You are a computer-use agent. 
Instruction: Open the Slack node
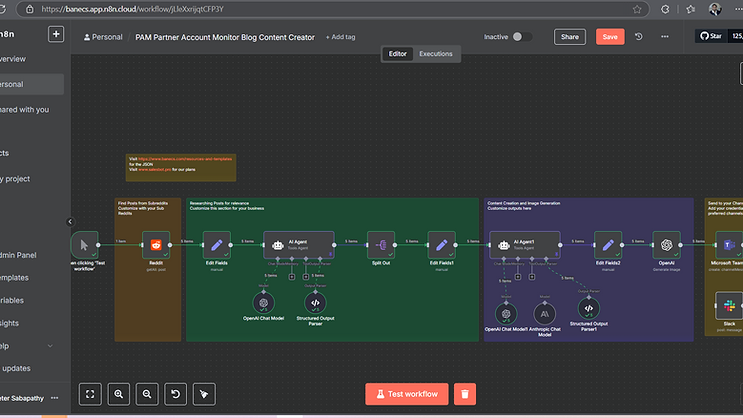(x=729, y=306)
